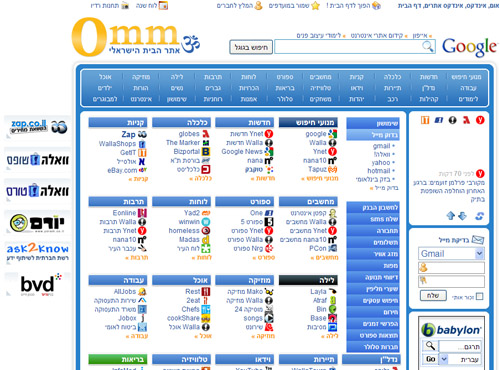Click the calendar icon next to לוח שנה
The width and height of the screenshot is (500, 370).
163,5
